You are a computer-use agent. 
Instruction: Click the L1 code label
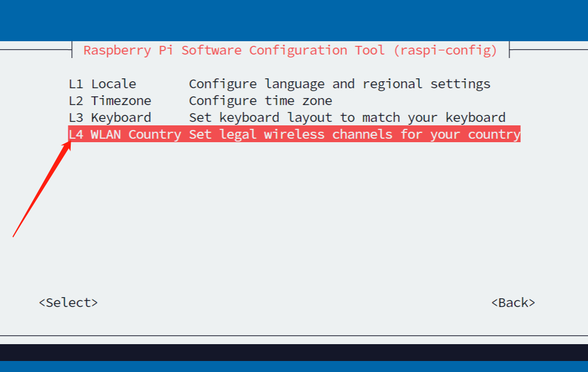click(76, 84)
